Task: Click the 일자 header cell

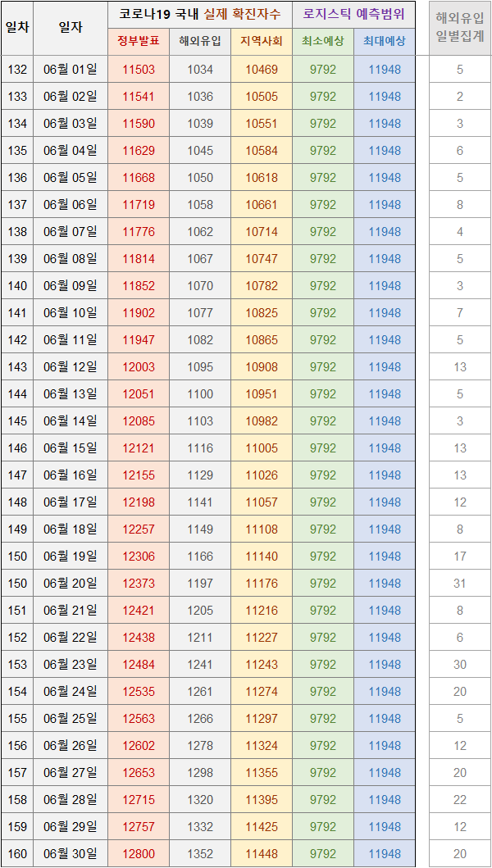Action: tap(71, 28)
